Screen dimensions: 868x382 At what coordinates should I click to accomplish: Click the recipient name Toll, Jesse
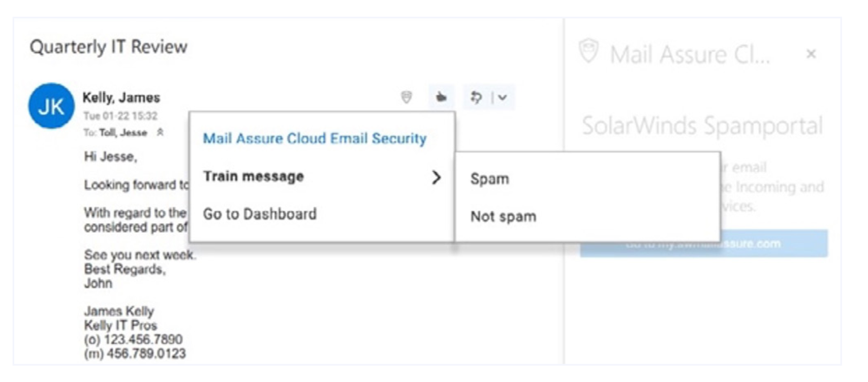click(123, 133)
